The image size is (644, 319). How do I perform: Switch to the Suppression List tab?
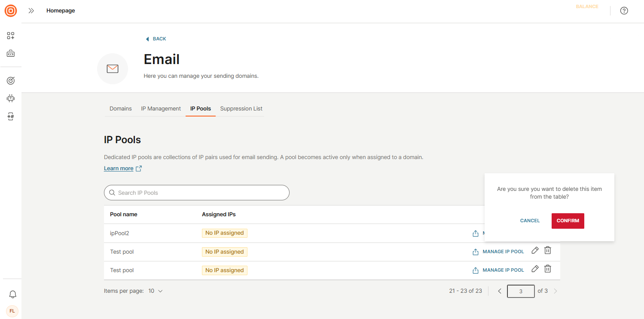point(241,108)
